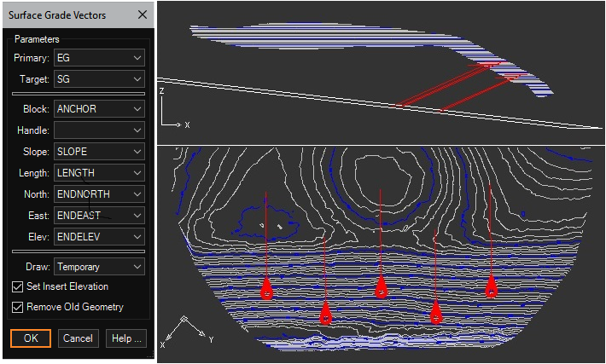606x364 pixels.
Task: Expand the Slope attribute dropdown
Action: pyautogui.click(x=99, y=152)
